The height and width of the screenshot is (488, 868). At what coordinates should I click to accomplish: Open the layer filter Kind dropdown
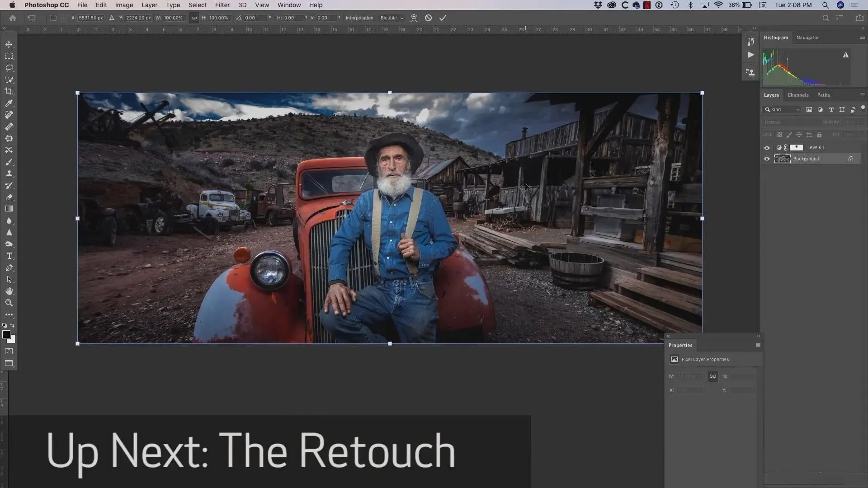tap(782, 110)
